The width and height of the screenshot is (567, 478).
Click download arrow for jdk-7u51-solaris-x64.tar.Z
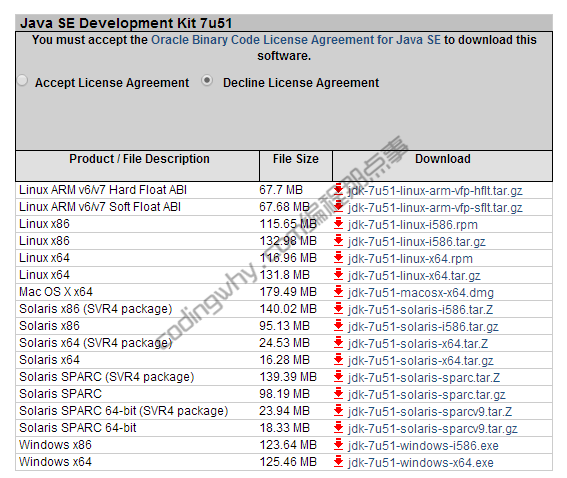pos(338,342)
